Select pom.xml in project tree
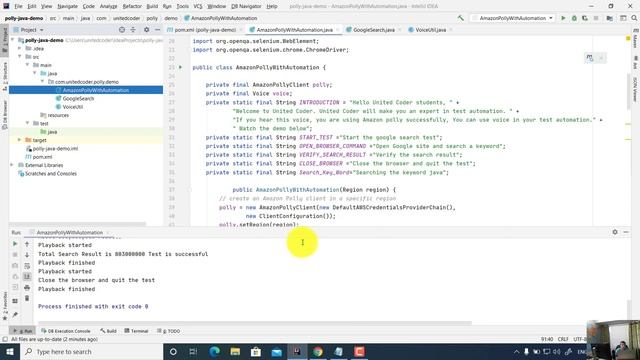The image size is (640, 360). tap(42, 157)
